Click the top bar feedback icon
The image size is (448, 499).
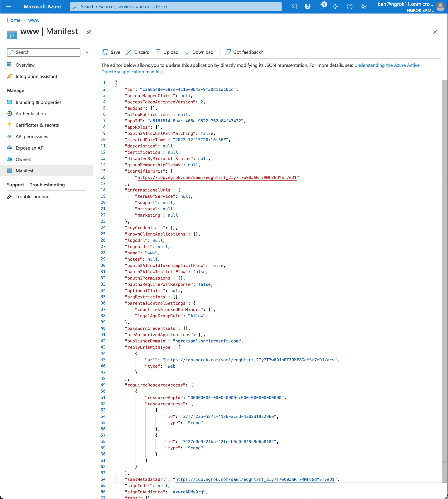point(364,7)
